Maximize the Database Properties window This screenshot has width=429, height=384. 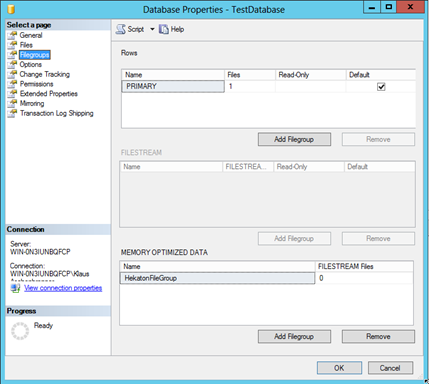coord(389,7)
